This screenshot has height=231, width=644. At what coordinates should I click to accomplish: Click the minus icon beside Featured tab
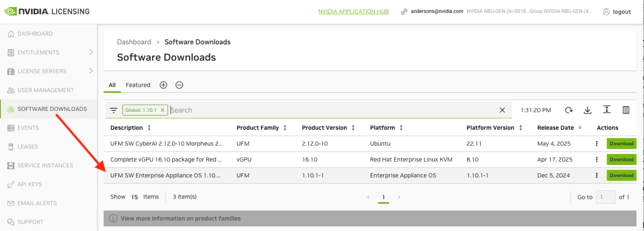pyautogui.click(x=179, y=85)
